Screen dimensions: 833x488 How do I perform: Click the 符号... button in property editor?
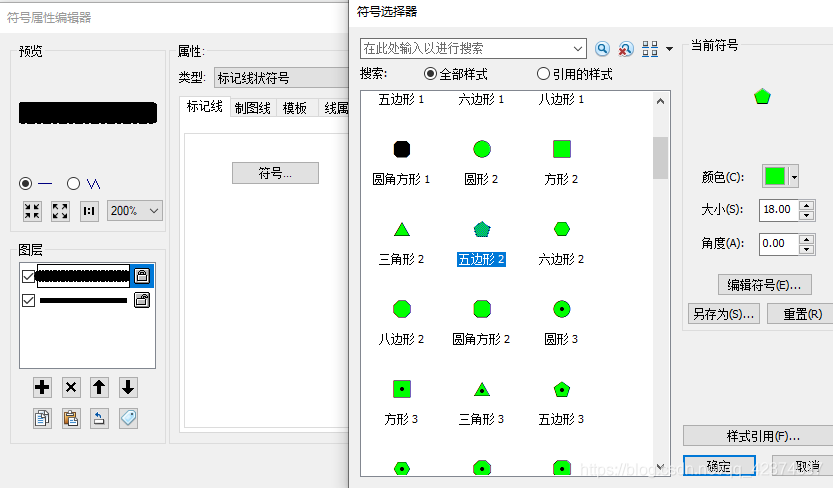[275, 173]
